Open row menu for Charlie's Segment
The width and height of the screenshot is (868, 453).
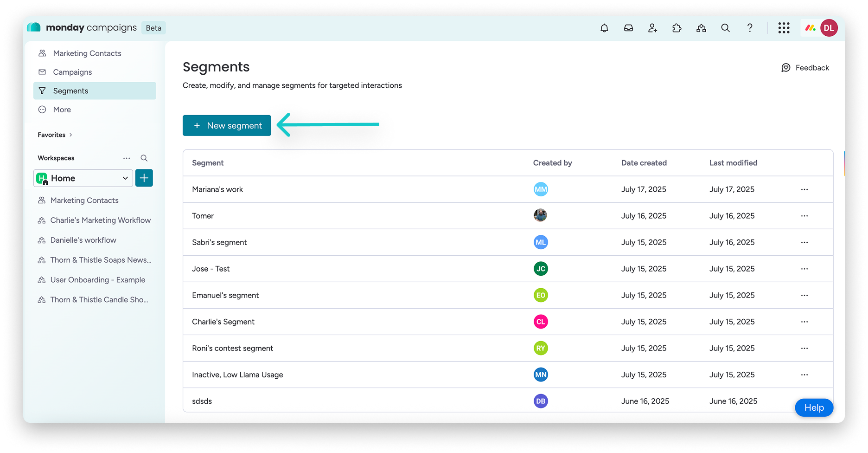pyautogui.click(x=804, y=322)
